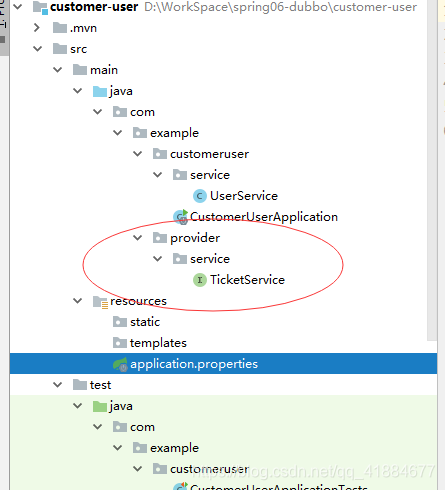The image size is (445, 490).
Task: Collapse the resources folder
Action: [78, 301]
